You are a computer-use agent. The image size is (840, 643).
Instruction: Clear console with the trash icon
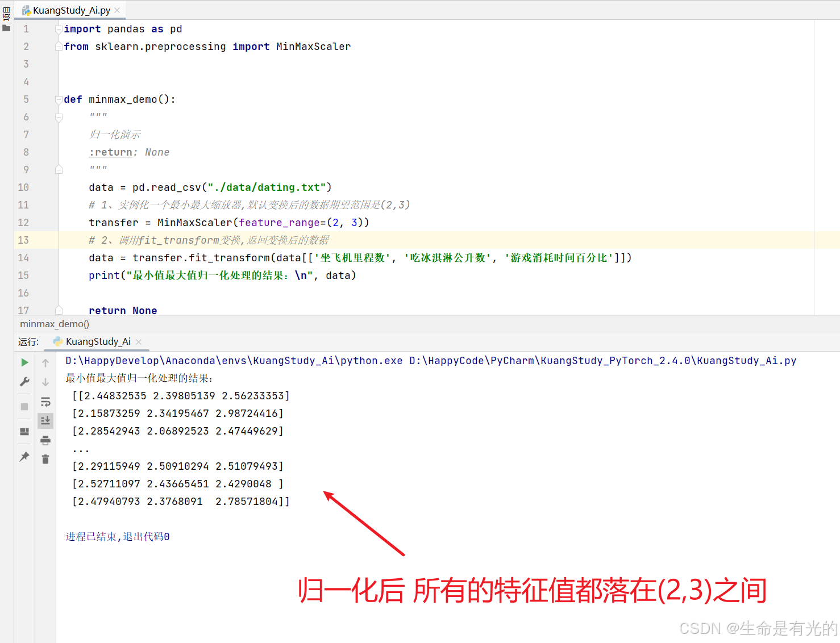tap(45, 459)
